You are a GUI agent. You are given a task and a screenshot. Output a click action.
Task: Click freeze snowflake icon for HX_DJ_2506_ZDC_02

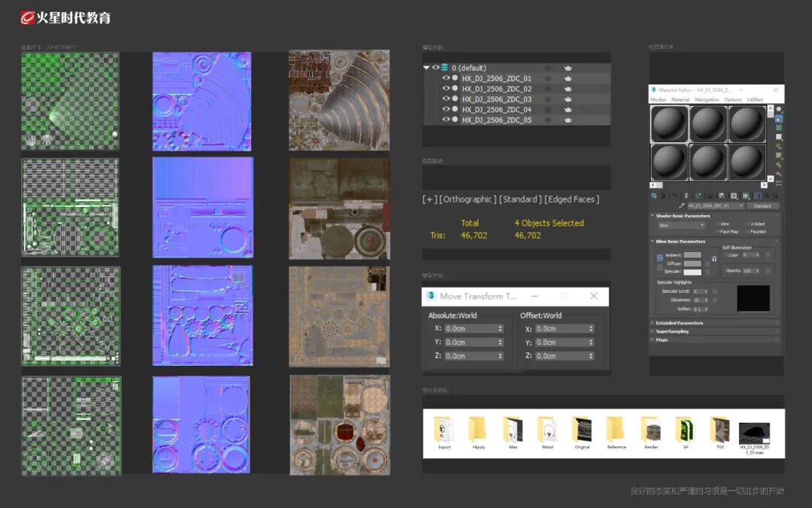coord(547,89)
